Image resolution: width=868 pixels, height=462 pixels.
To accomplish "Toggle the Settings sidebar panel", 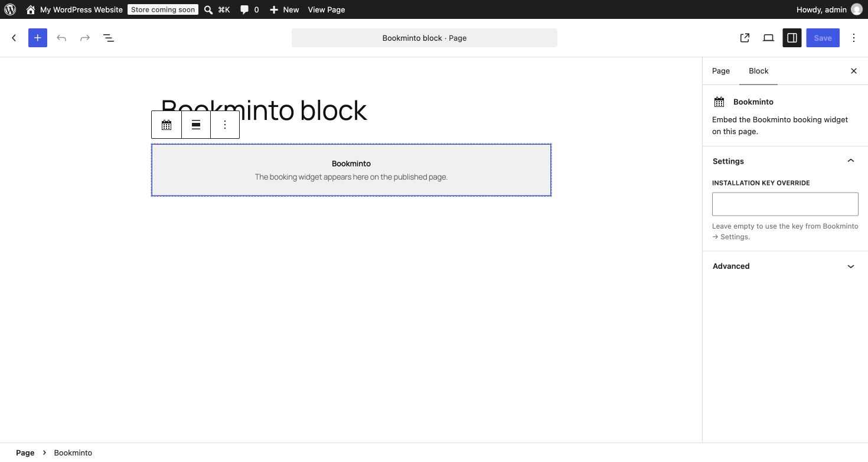I will pyautogui.click(x=792, y=38).
